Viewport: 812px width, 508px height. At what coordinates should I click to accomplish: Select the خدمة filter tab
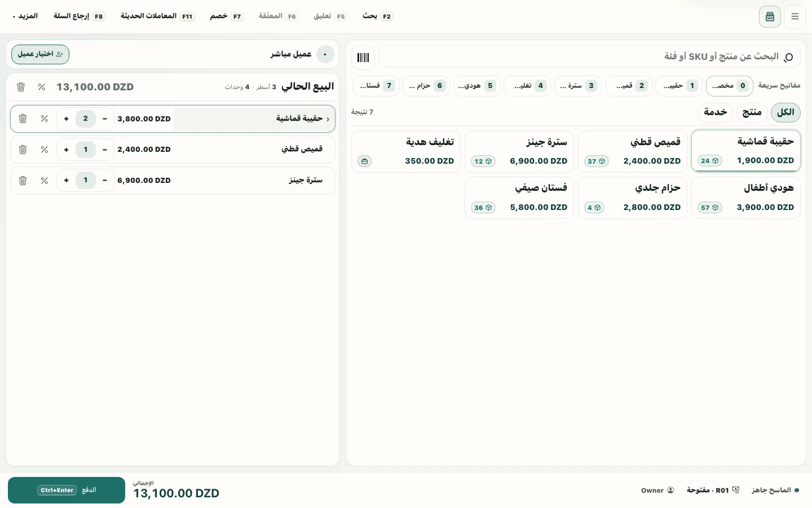pos(715,112)
